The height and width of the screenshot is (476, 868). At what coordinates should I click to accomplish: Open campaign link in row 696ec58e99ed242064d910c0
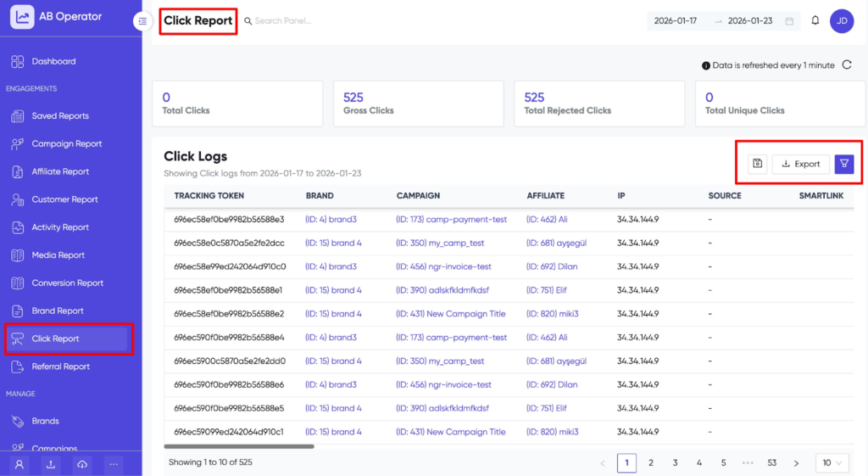click(x=443, y=266)
